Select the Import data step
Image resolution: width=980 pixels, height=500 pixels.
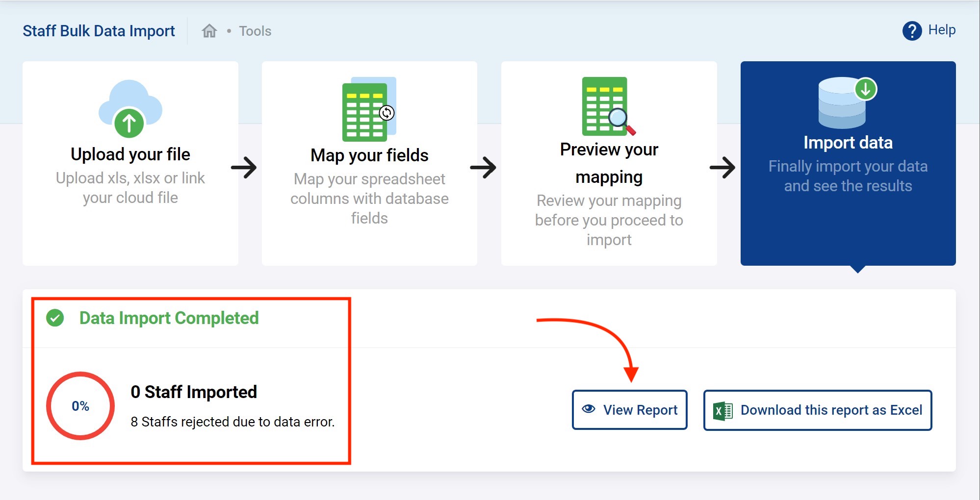pyautogui.click(x=848, y=163)
